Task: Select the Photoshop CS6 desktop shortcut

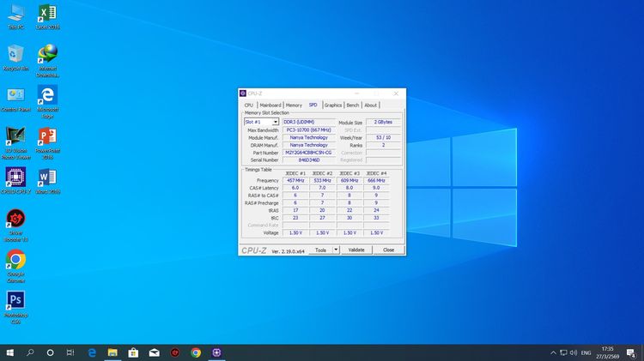Action: click(x=15, y=307)
